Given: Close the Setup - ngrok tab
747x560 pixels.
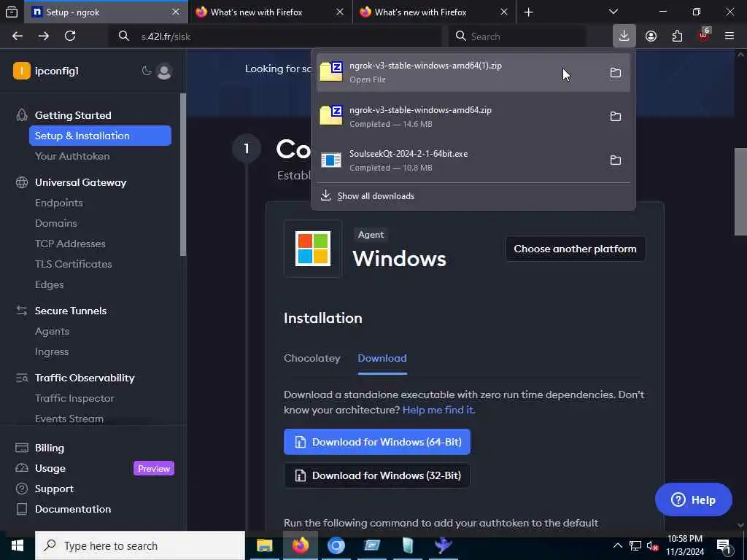Looking at the screenshot, I should tap(176, 12).
